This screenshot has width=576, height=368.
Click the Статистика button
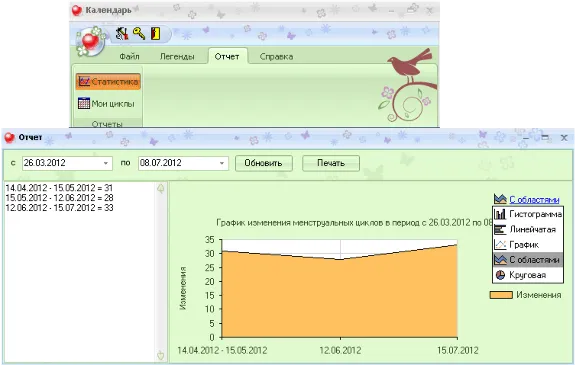click(x=108, y=82)
